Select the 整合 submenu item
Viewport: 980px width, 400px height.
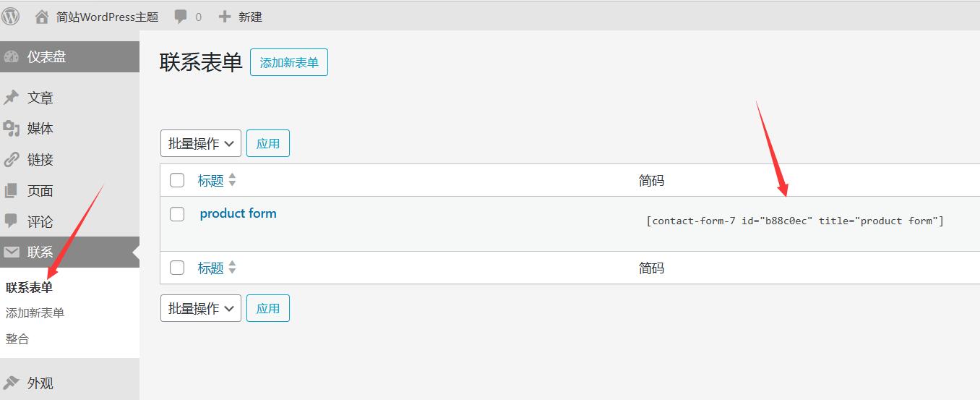coord(17,339)
